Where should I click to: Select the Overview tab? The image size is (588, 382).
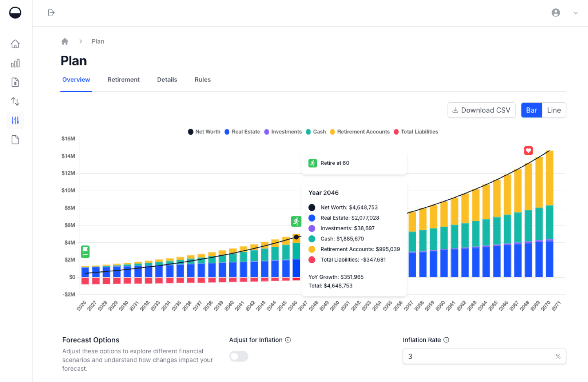[x=76, y=80]
